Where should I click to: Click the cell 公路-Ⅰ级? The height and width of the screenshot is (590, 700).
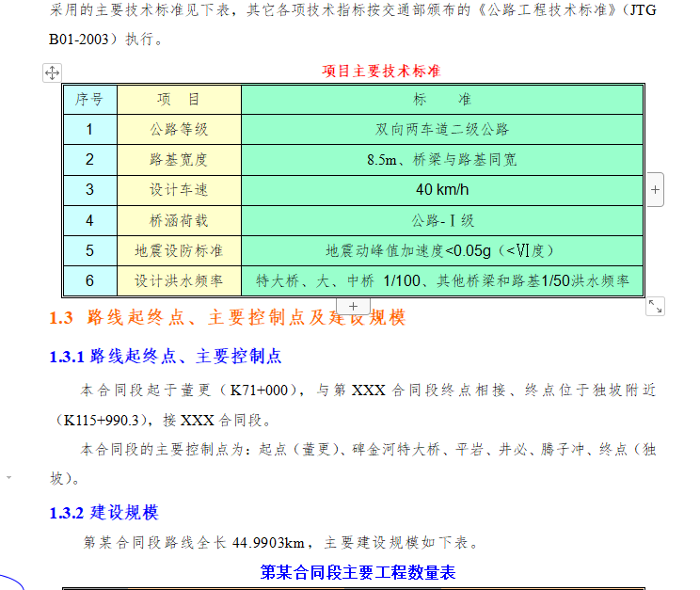(442, 220)
